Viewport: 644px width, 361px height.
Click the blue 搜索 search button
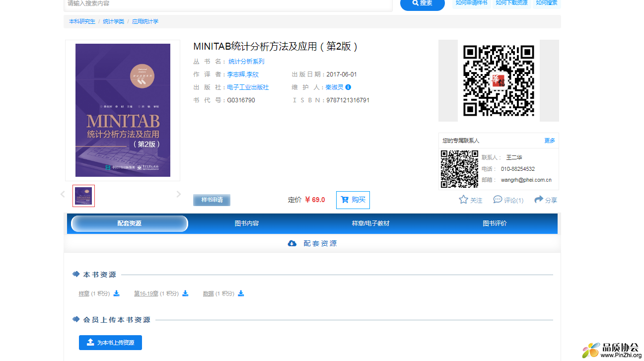[x=422, y=3]
